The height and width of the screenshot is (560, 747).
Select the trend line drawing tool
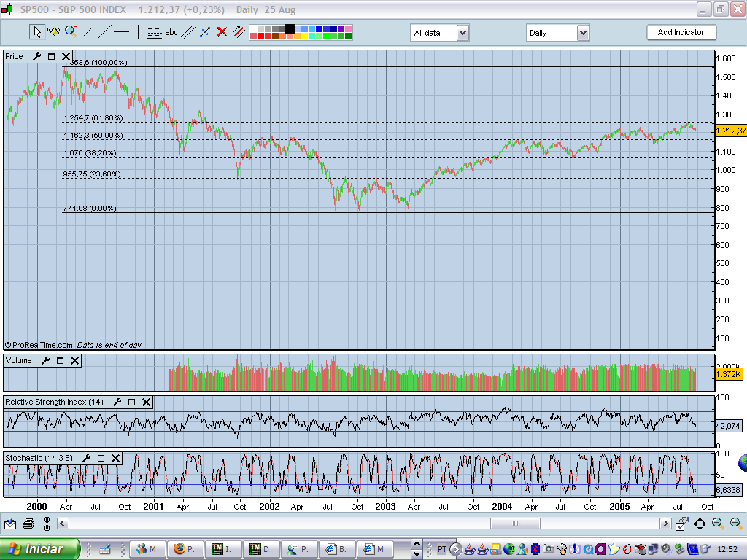tap(87, 31)
